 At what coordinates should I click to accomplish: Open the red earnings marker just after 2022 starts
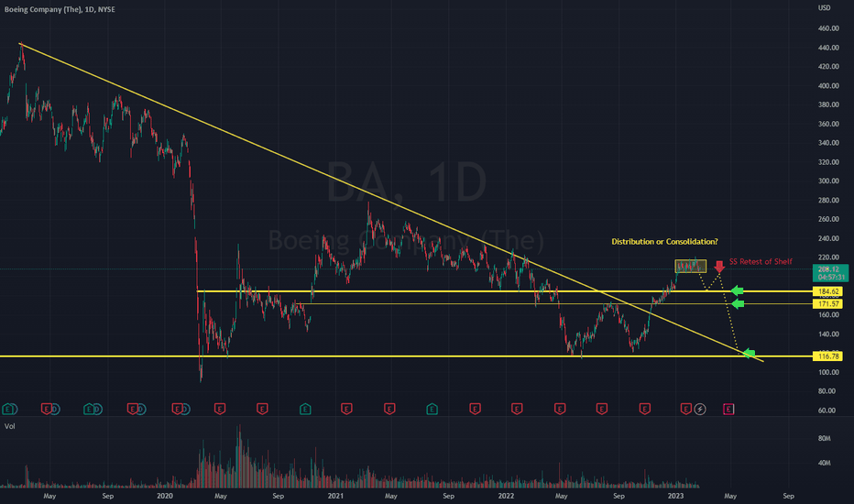pyautogui.click(x=517, y=409)
